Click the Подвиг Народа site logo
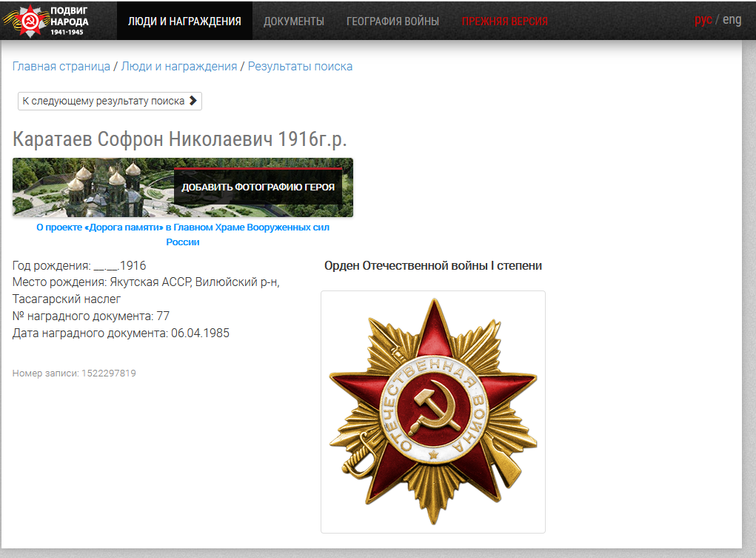Viewport: 756px width, 558px height. pyautogui.click(x=46, y=21)
